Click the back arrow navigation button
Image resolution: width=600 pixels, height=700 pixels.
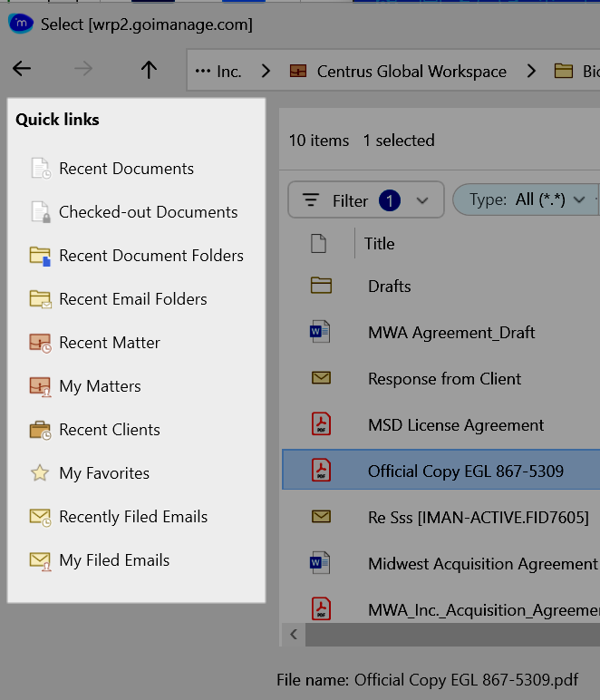click(x=22, y=70)
